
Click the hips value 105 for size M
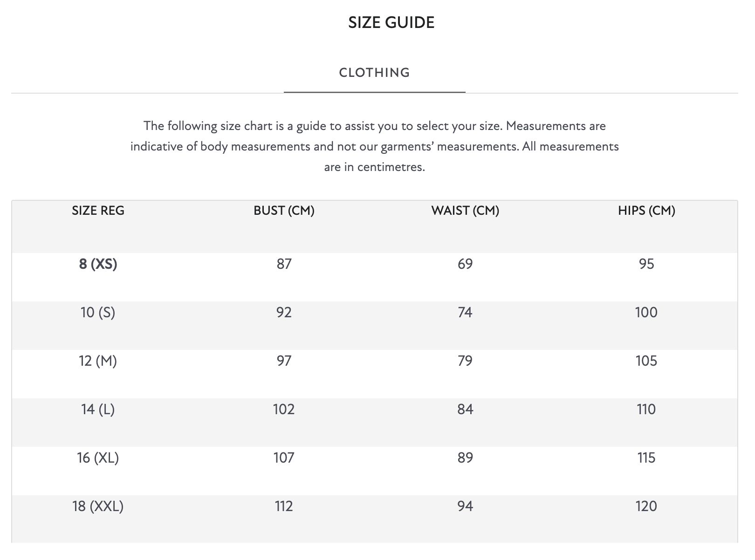(646, 361)
